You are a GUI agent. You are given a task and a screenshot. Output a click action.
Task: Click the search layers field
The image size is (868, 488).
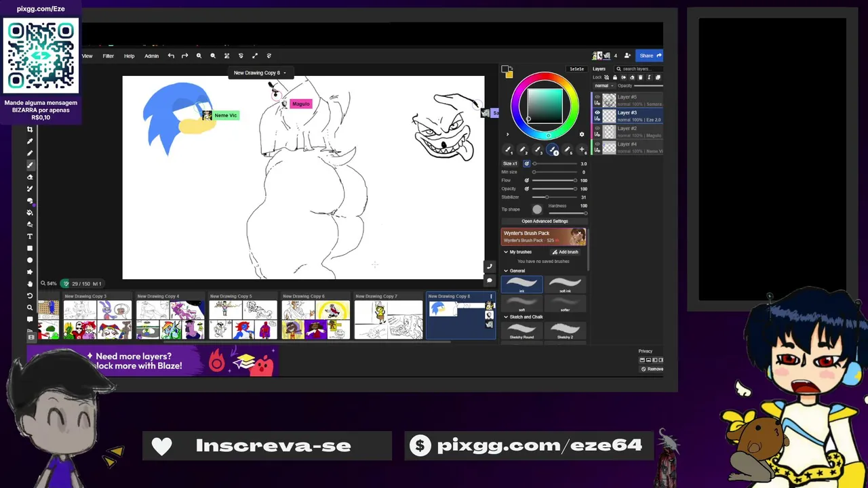[638, 68]
